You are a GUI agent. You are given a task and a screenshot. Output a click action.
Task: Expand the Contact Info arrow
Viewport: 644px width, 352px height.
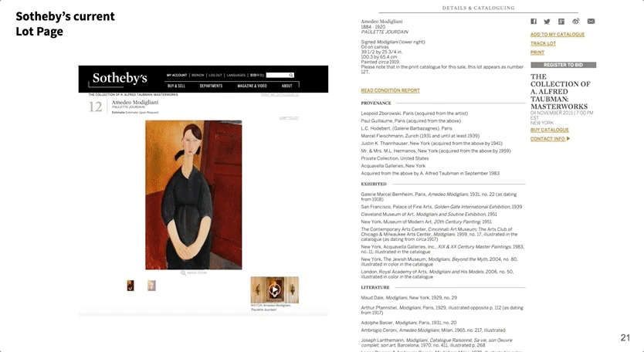click(x=568, y=139)
